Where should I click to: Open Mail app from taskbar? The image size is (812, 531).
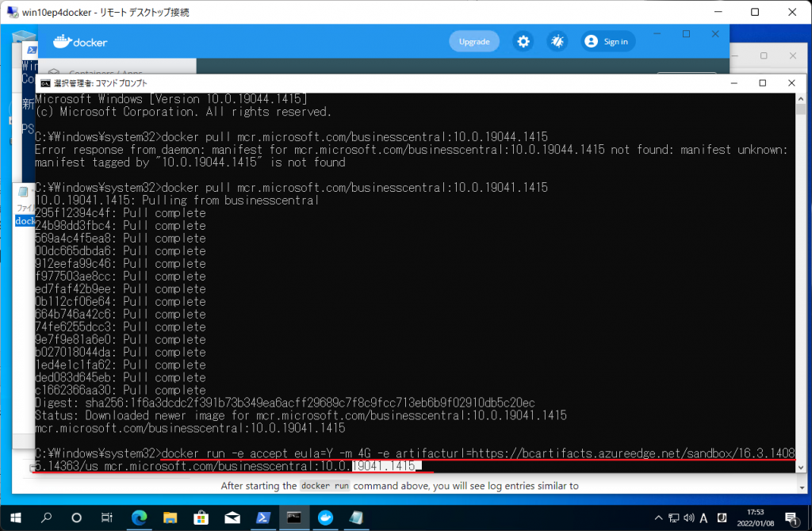232,518
